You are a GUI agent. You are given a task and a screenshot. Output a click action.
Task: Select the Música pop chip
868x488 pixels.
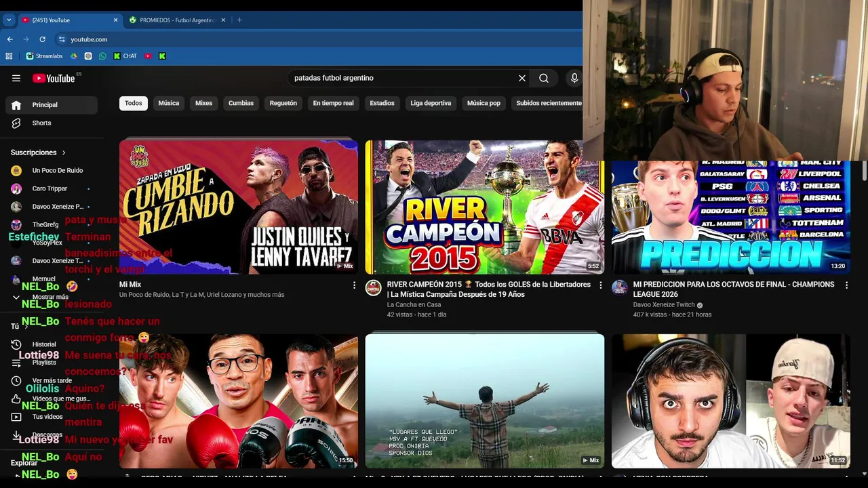484,103
